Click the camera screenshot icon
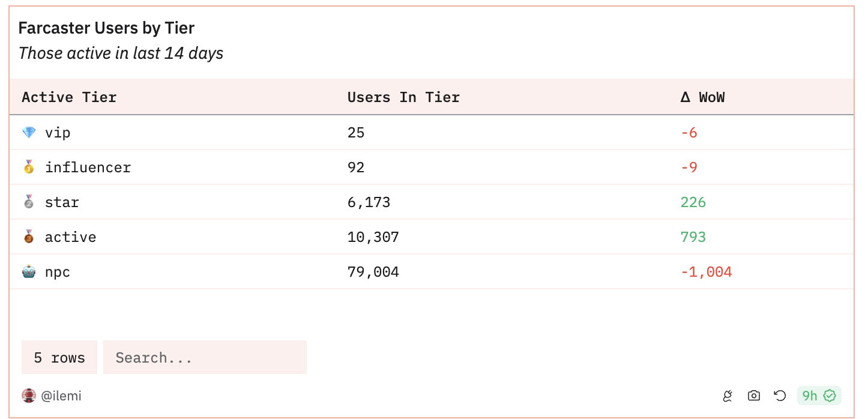Viewport: 868px width, 419px height. click(753, 396)
